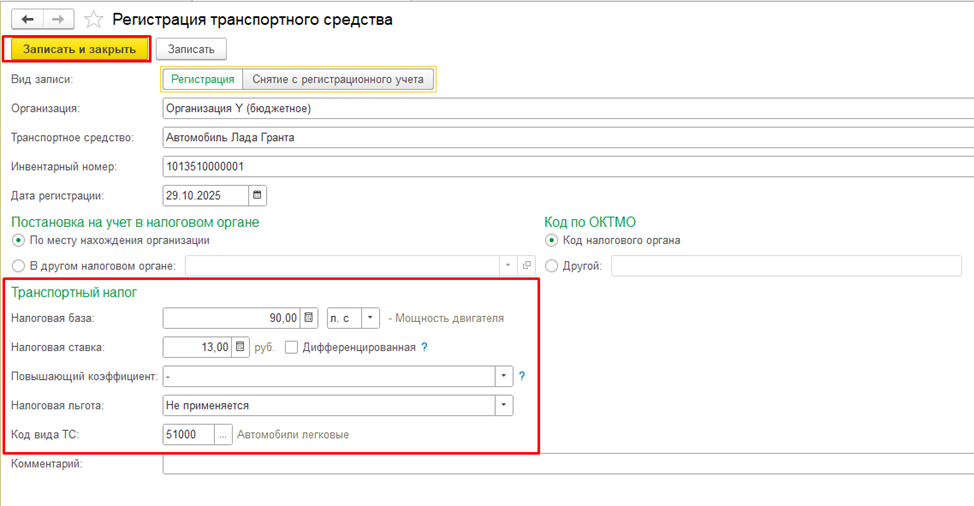974x506 pixels.
Task: Click the Регистрация транспортного средства title
Action: [252, 20]
